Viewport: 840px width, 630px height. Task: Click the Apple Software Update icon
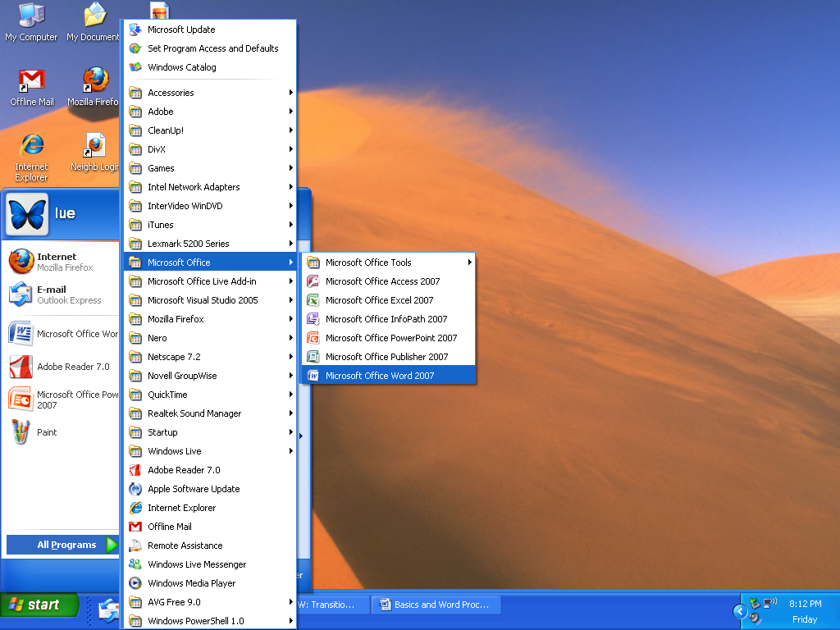[x=135, y=489]
